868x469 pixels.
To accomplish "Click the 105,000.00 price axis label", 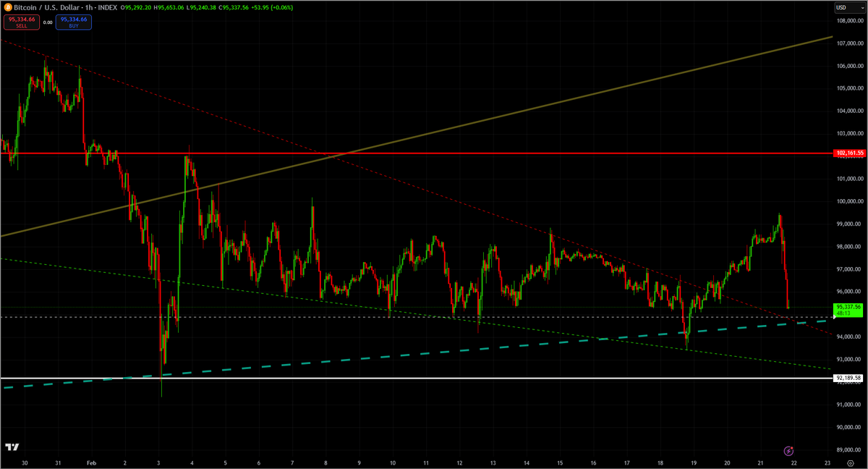I will coord(850,88).
